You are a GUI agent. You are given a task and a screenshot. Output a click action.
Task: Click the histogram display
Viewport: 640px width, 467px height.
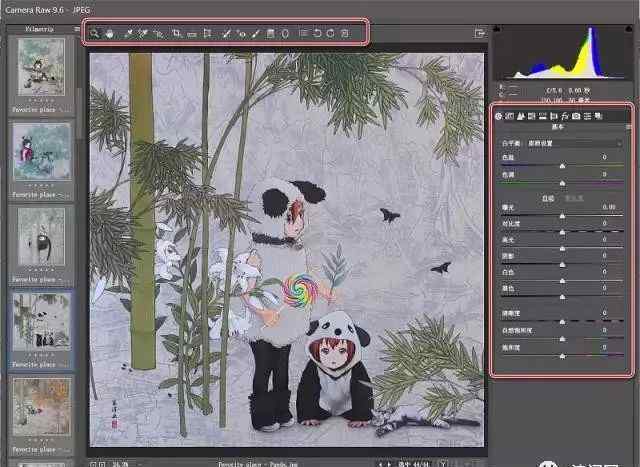[563, 52]
